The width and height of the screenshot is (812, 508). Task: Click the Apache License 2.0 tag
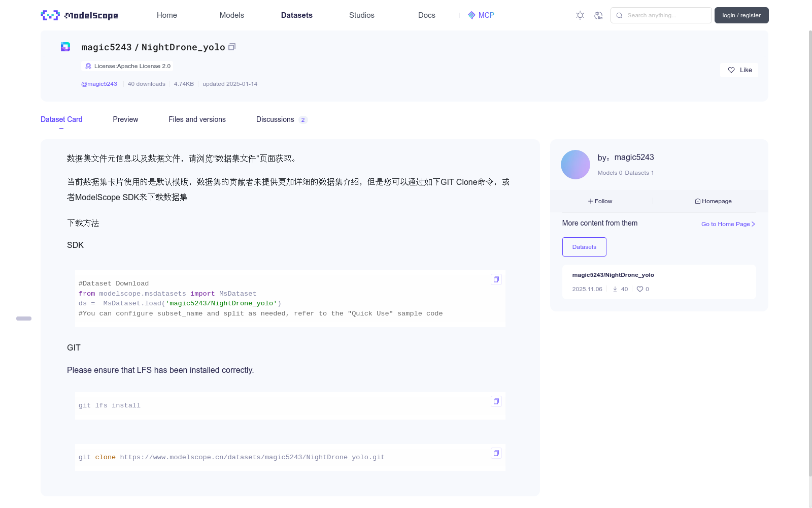(x=127, y=66)
